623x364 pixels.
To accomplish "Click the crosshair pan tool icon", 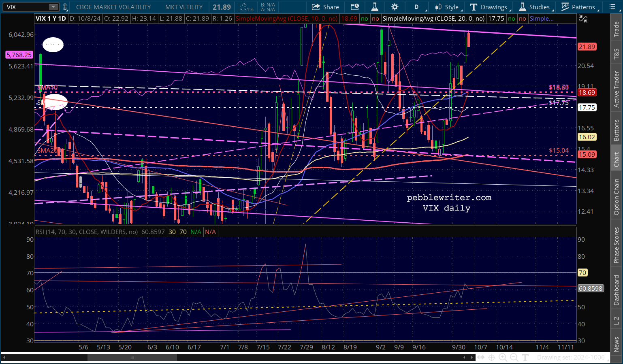I will coord(491,357).
